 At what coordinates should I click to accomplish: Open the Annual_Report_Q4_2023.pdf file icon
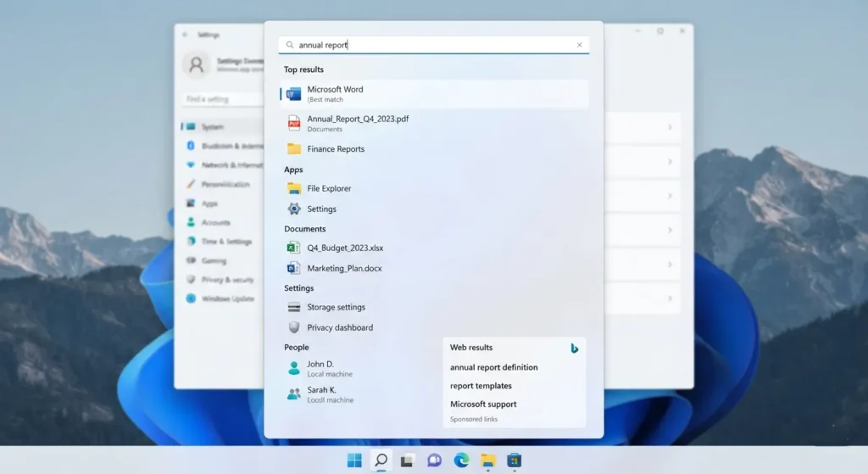pos(294,123)
